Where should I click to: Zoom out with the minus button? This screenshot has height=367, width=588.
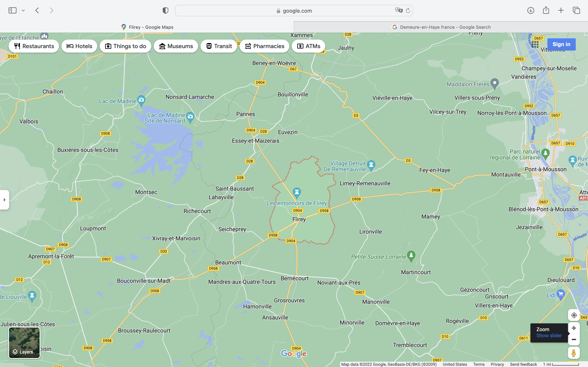click(x=574, y=339)
